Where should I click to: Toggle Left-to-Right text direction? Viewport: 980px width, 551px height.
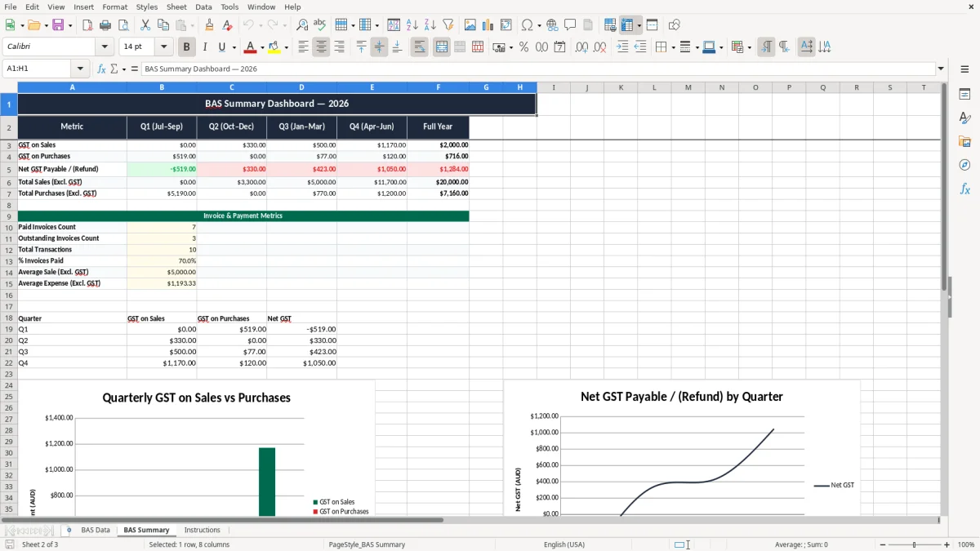click(x=766, y=47)
